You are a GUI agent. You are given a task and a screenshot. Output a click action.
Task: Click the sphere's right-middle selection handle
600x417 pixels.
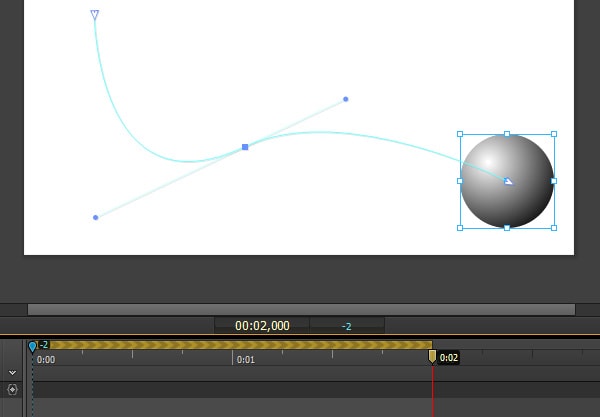tap(554, 181)
